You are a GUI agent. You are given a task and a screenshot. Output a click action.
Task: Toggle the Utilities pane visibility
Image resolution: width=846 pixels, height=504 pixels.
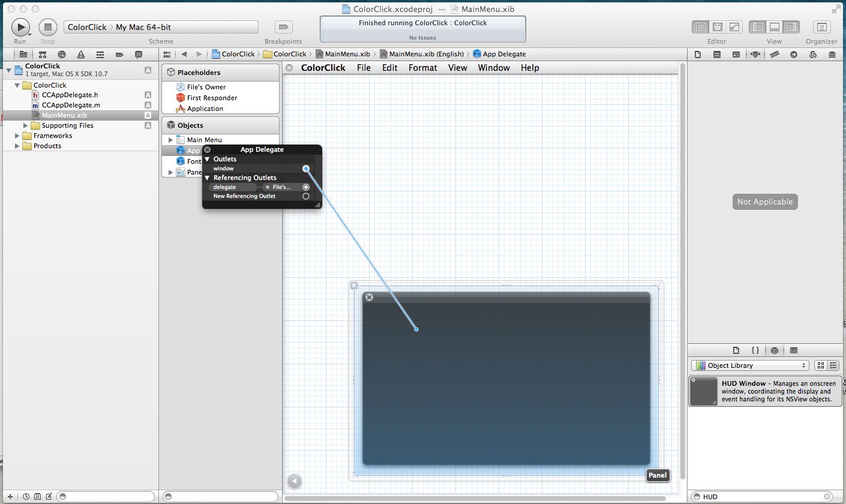[791, 27]
